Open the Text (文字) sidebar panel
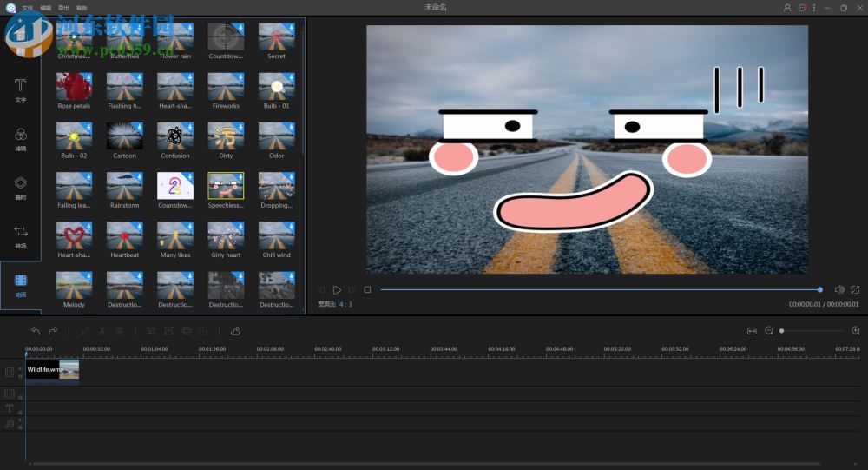The height and width of the screenshot is (470, 868). pos(20,89)
